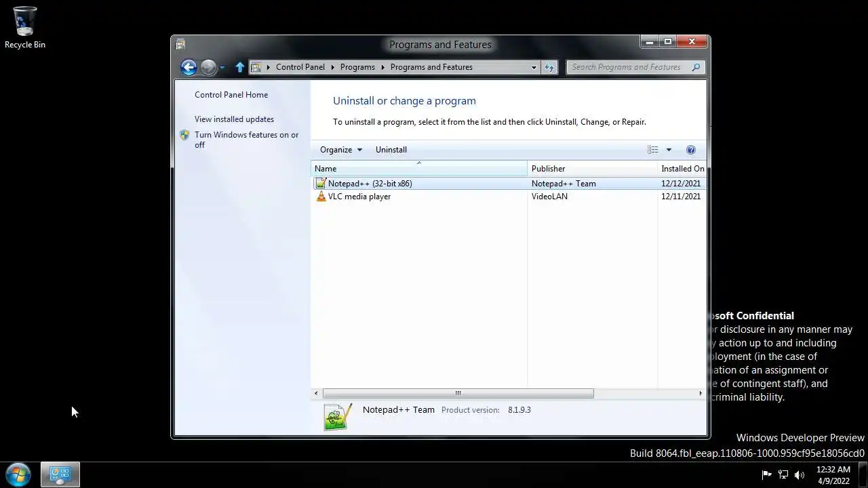Click the horizontal scrollbar right arrow
This screenshot has width=868, height=488.
(x=701, y=393)
